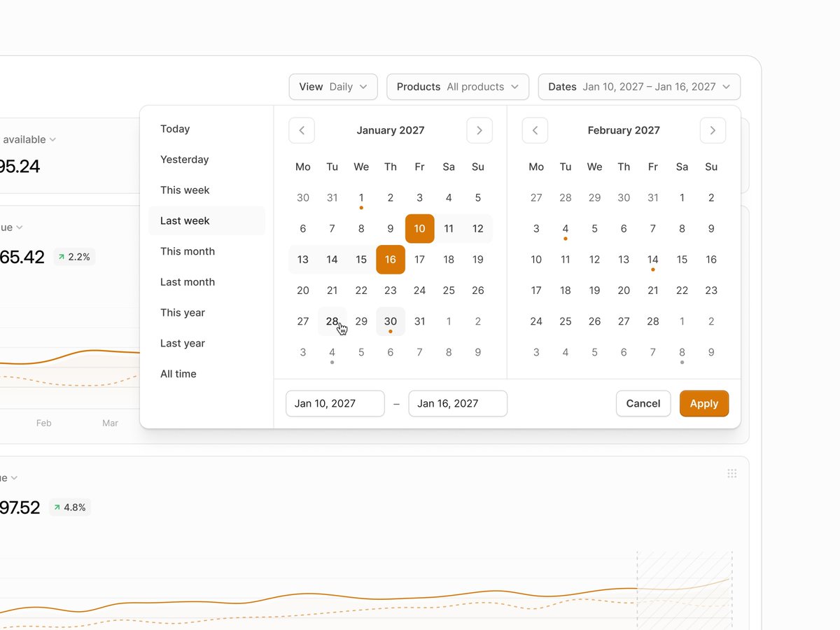840x630 pixels.
Task: Open the grid drag handle on lower card
Action: click(x=732, y=473)
